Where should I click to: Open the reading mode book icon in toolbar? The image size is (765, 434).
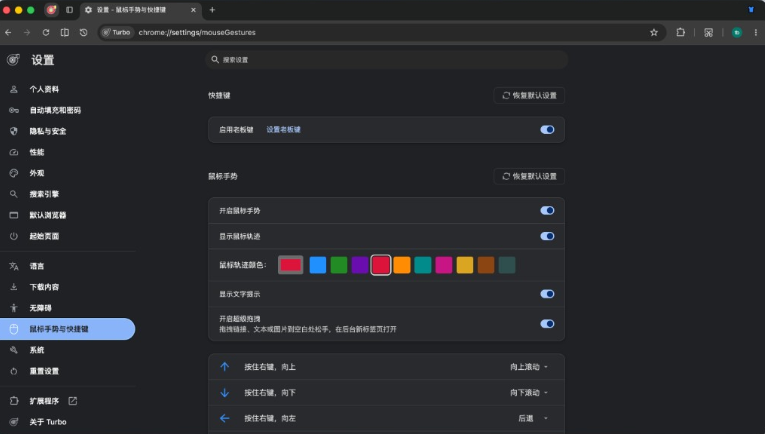click(64, 32)
